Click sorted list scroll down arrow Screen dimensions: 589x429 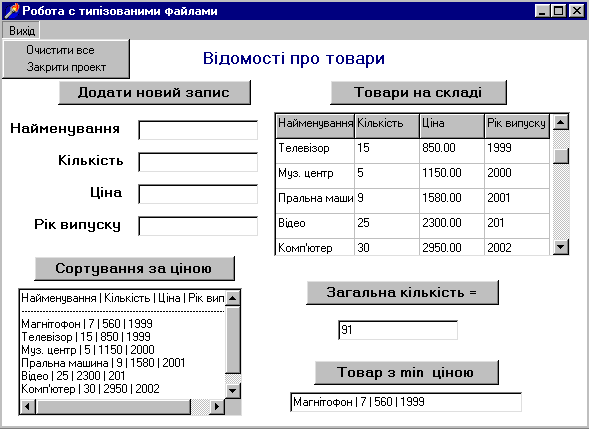[233, 391]
